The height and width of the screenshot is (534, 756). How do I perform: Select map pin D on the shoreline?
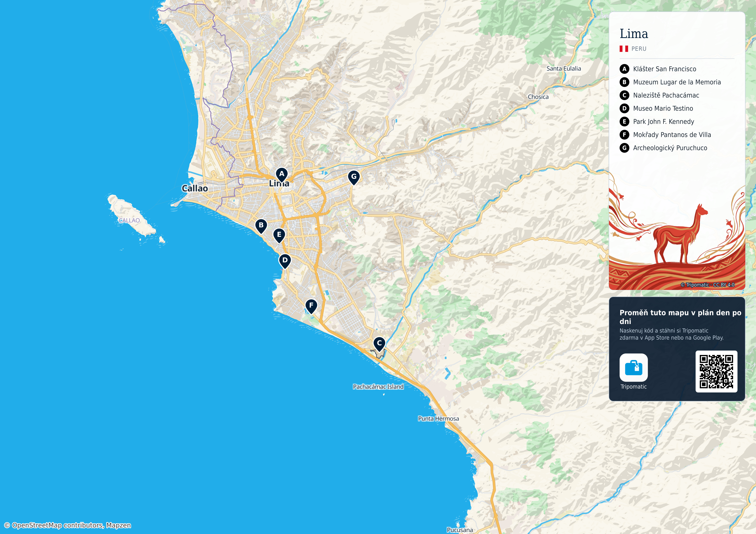(x=285, y=261)
